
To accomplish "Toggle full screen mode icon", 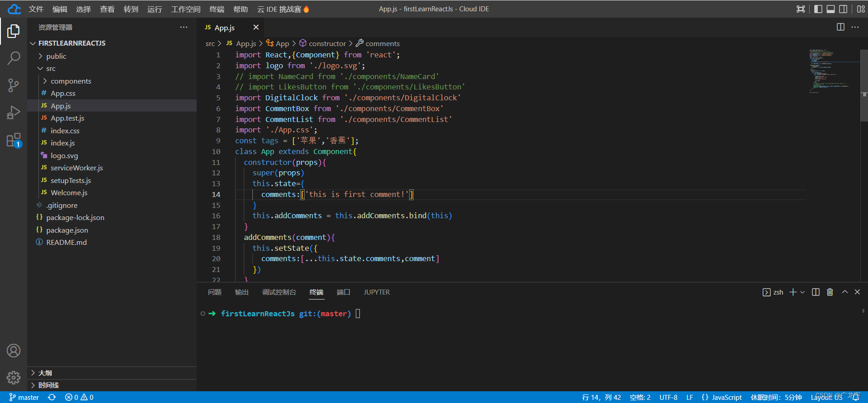I will click(x=801, y=9).
